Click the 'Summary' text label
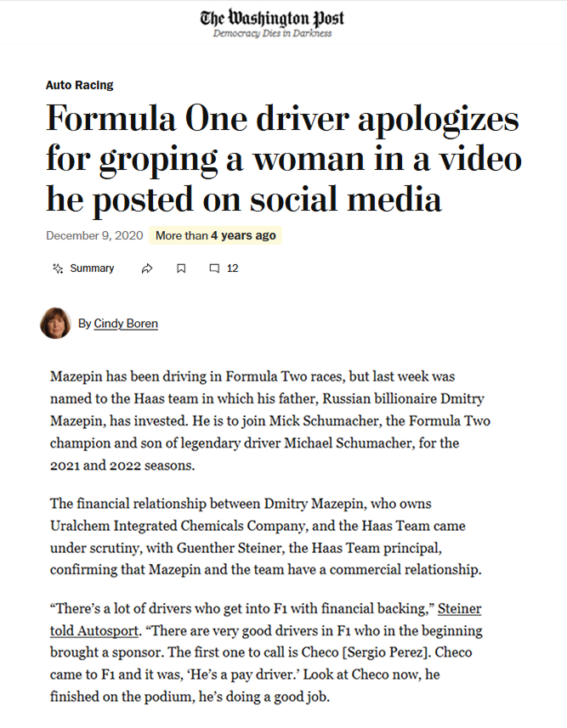Screen dimensions: 567x728 pos(92,268)
